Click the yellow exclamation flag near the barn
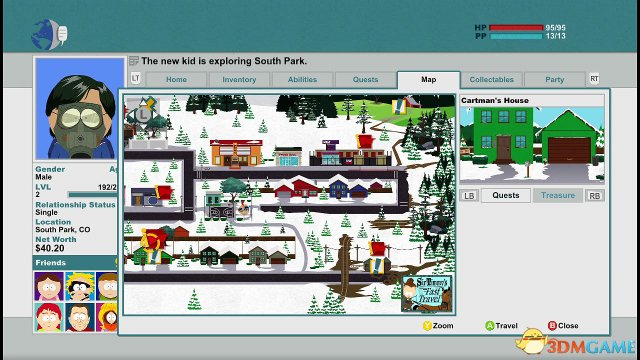The image size is (640, 360). pos(398,106)
